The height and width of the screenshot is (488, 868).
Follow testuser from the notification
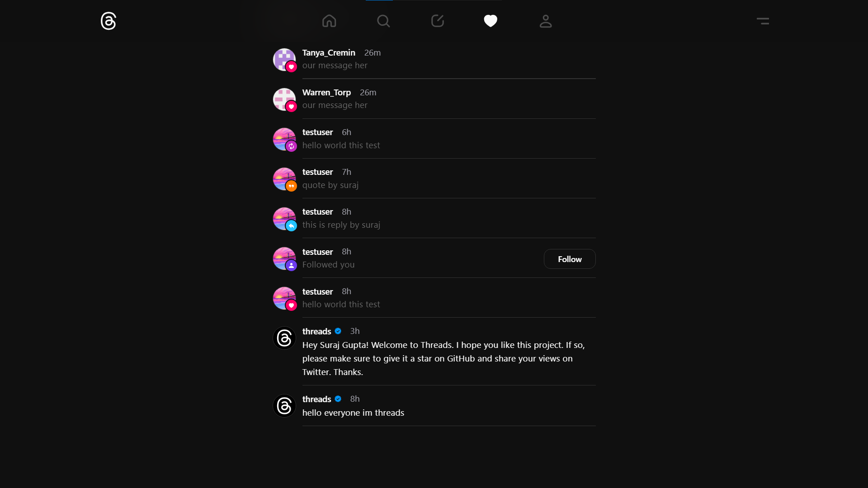569,259
